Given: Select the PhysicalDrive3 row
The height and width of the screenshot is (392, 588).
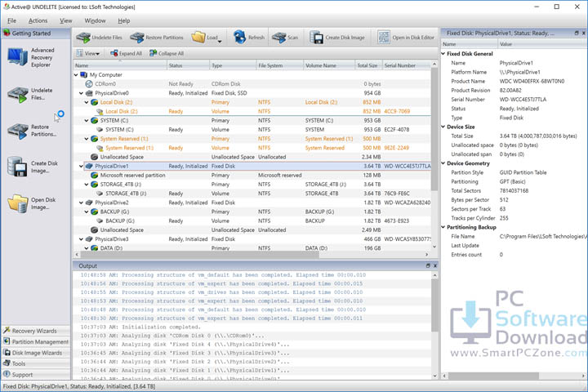Looking at the screenshot, I should click(252, 239).
